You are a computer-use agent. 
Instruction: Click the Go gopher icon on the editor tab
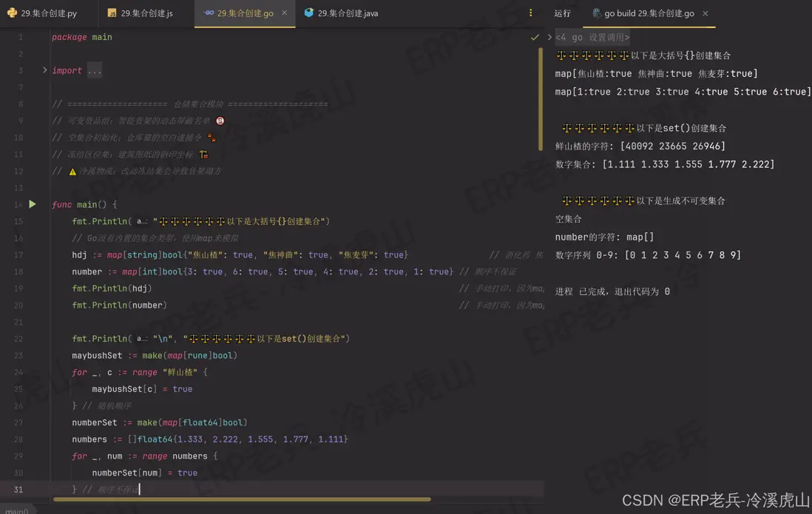209,13
